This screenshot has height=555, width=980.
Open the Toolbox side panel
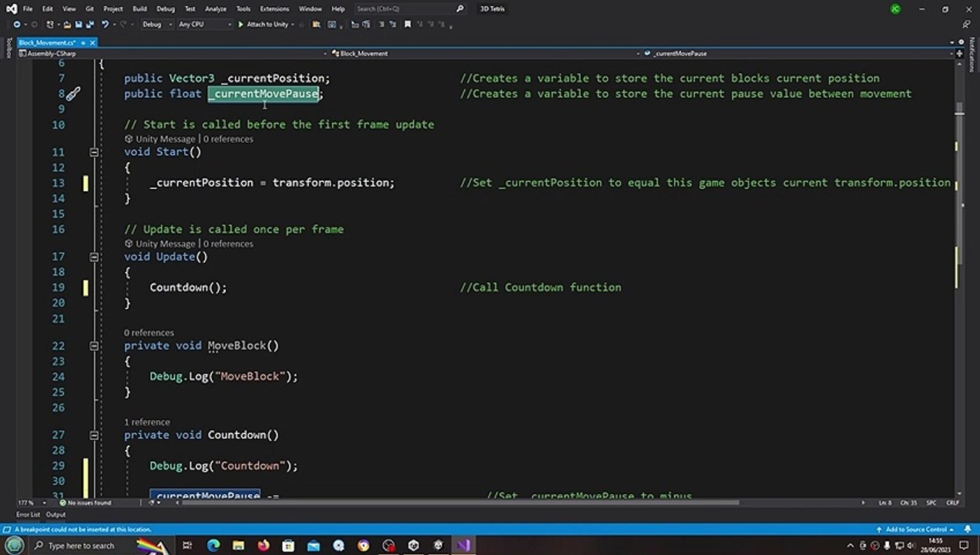(8, 49)
